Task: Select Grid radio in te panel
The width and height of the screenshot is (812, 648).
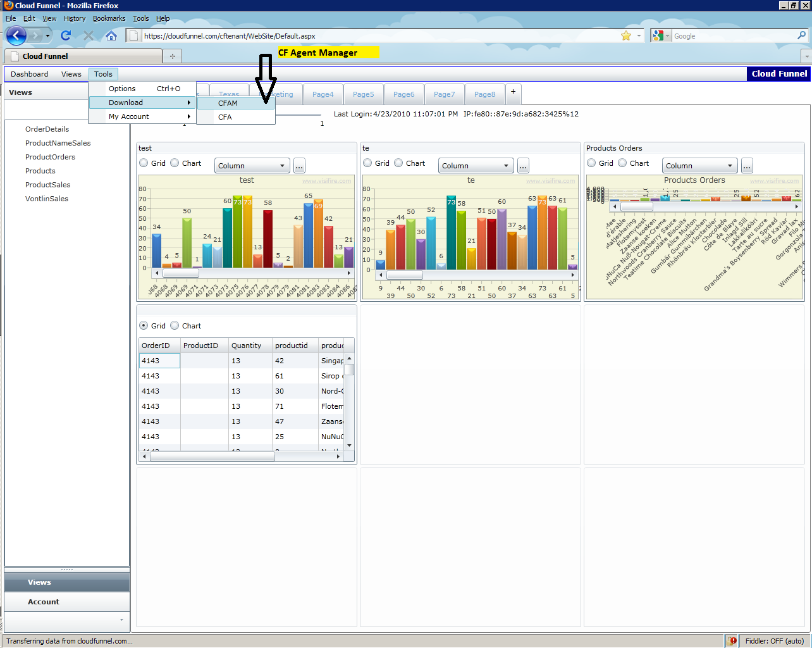Action: pyautogui.click(x=367, y=163)
